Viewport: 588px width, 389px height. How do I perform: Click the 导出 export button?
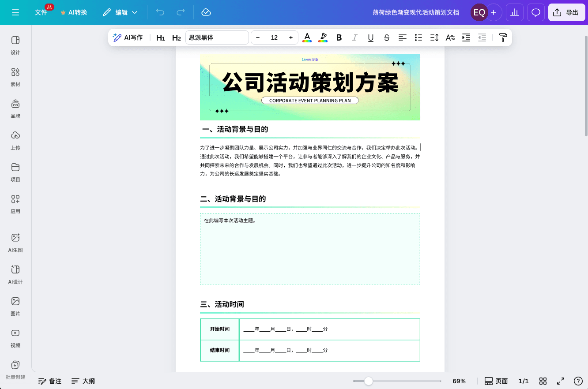pos(566,12)
